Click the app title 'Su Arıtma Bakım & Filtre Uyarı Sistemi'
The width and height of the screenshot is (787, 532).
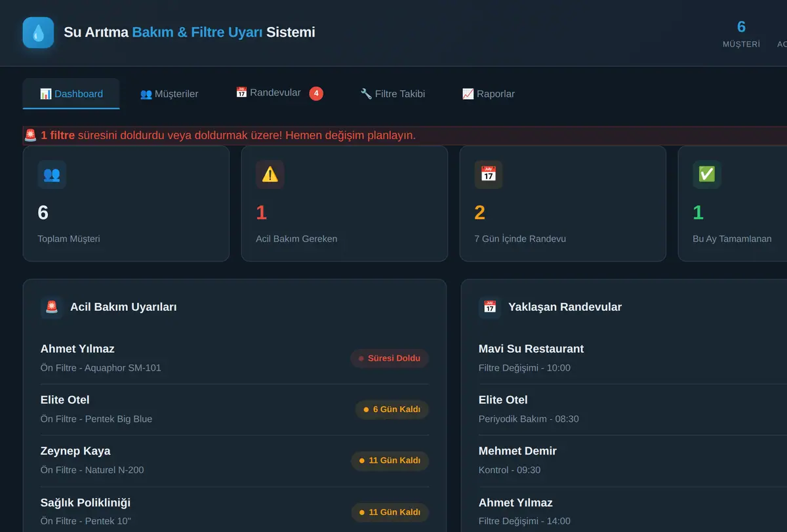point(190,32)
